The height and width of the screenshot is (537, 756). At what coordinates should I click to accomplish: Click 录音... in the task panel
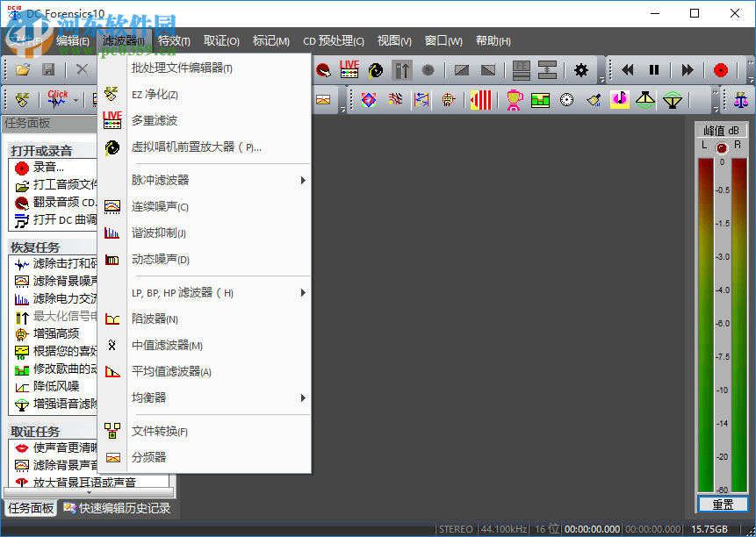pos(40,168)
